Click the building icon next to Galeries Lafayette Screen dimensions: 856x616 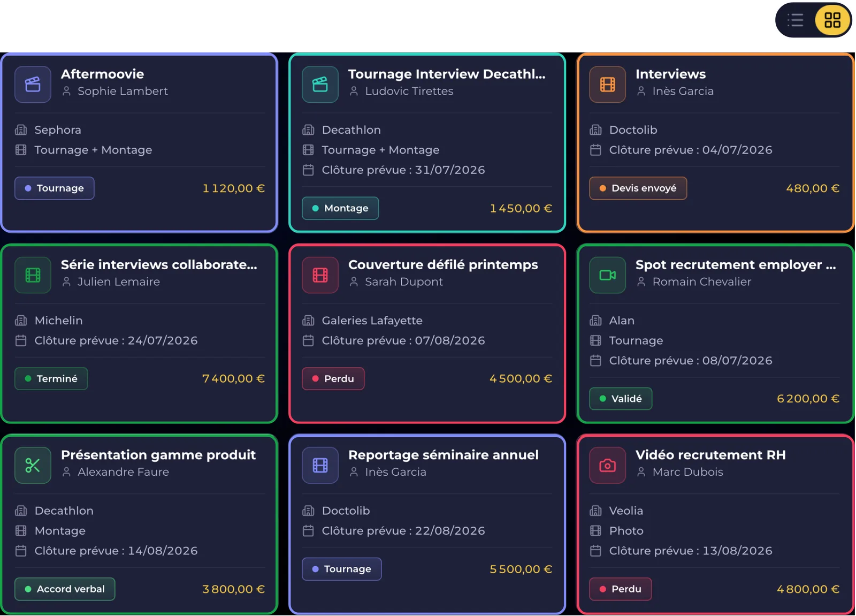[x=308, y=321]
